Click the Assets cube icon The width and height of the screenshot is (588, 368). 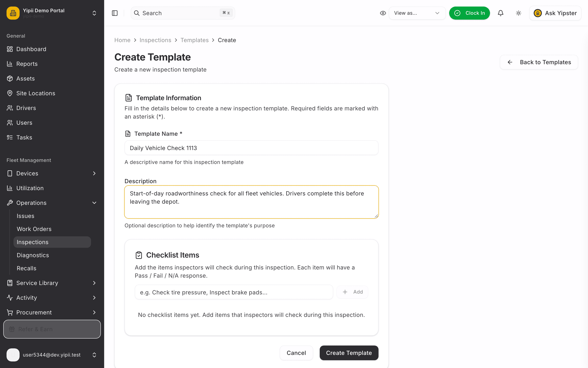point(10,79)
